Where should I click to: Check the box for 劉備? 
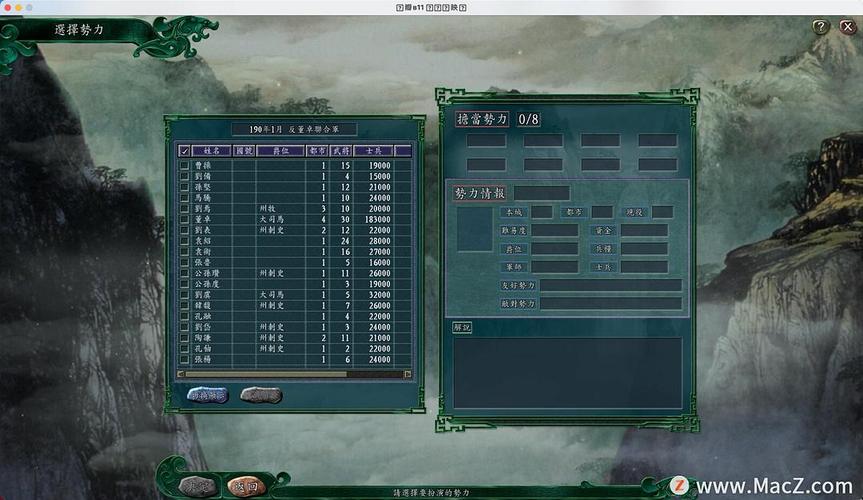point(184,176)
